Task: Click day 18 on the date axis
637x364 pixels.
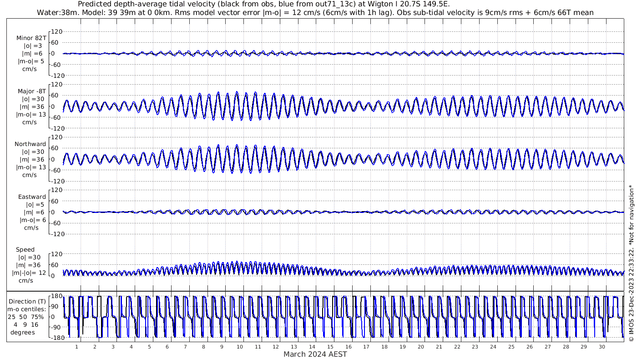Action: [x=384, y=347]
